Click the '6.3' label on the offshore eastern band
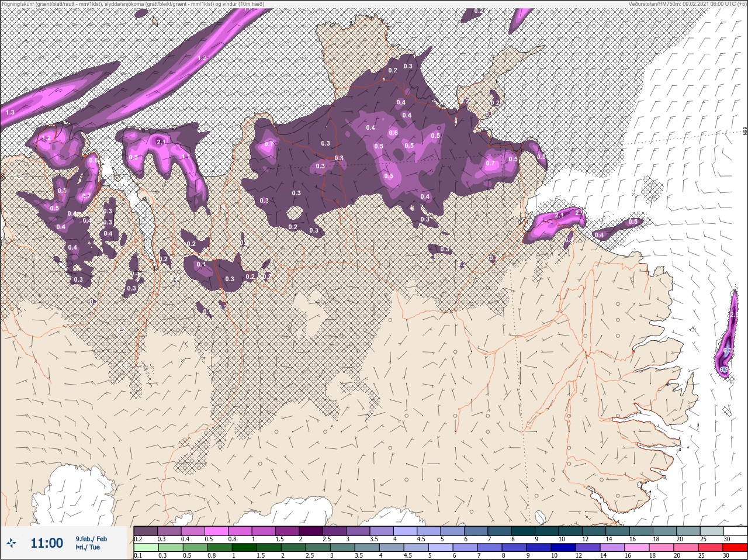 728,351
